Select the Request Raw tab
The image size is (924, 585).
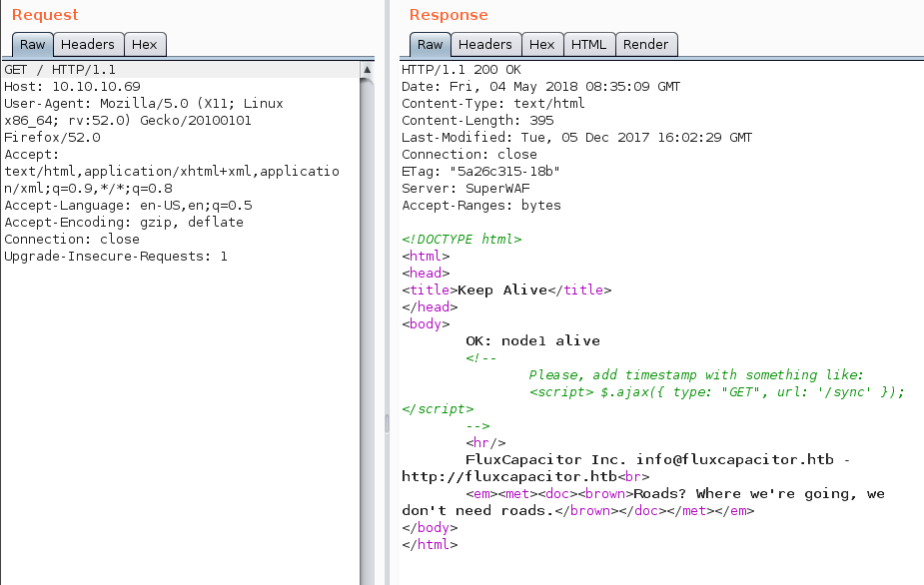32,45
